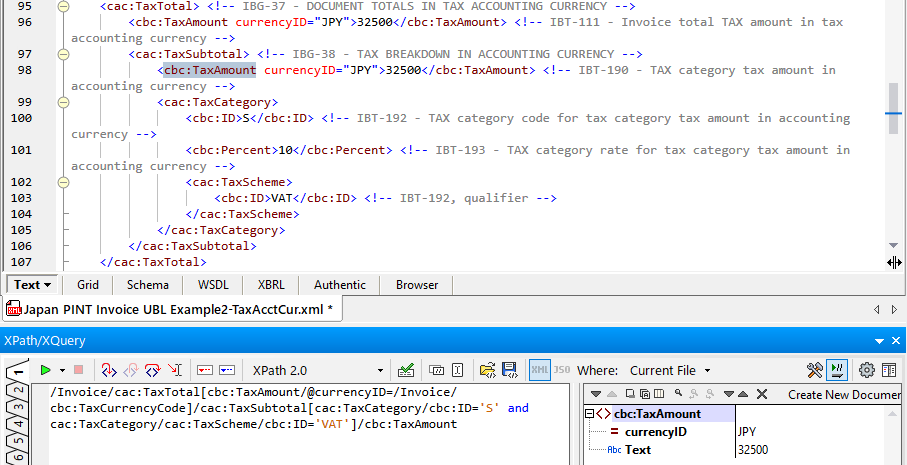The width and height of the screenshot is (907, 465).
Task: Click the panel layout icon next to the gear
Action: tap(888, 370)
